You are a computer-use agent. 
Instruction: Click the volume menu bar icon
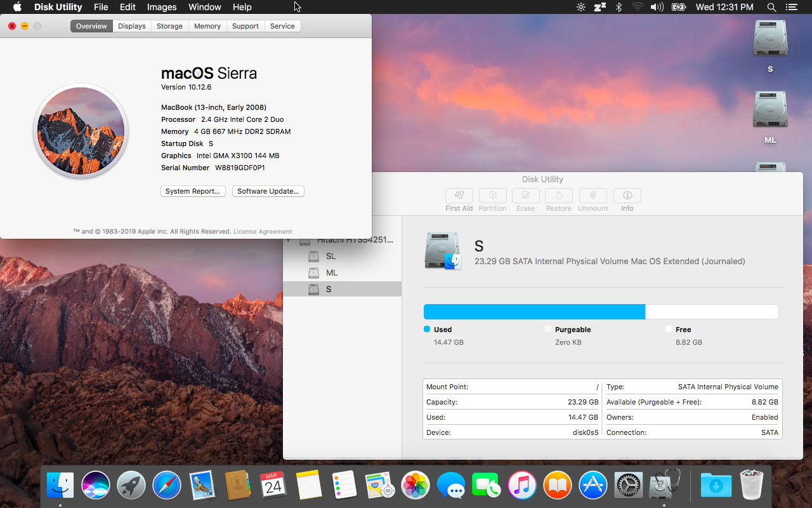[657, 7]
